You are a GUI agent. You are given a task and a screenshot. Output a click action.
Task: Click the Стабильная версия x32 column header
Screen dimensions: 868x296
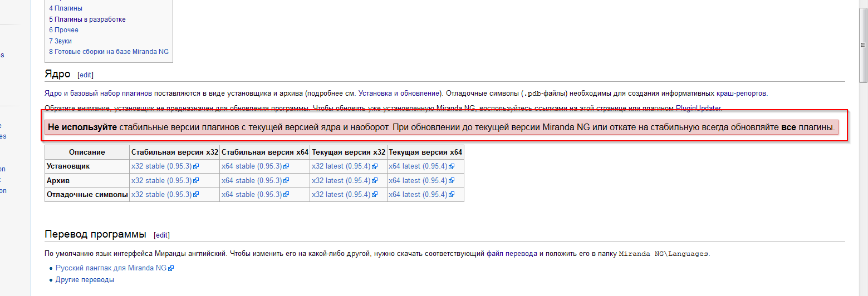175,152
